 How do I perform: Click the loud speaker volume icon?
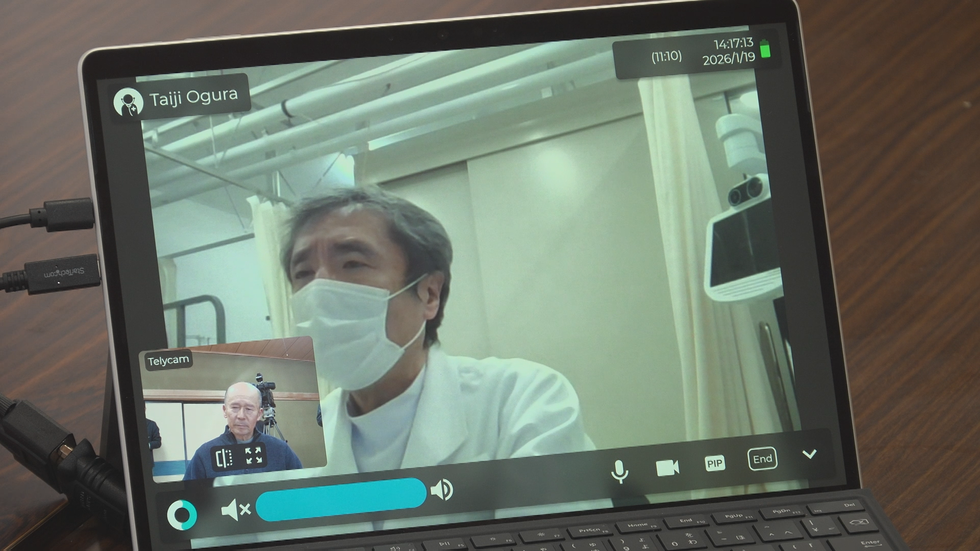coord(442,490)
